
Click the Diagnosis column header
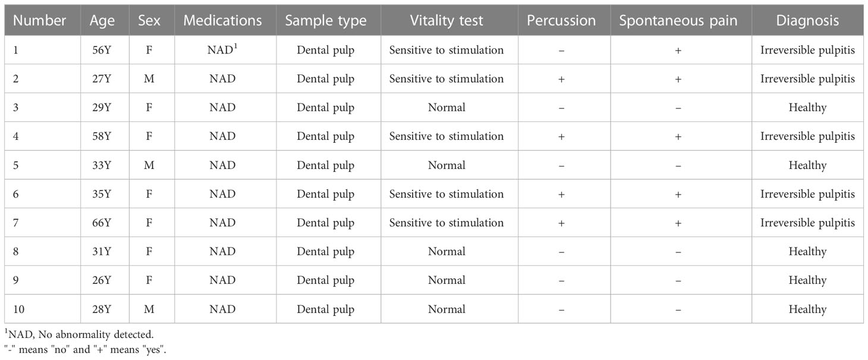807,20
